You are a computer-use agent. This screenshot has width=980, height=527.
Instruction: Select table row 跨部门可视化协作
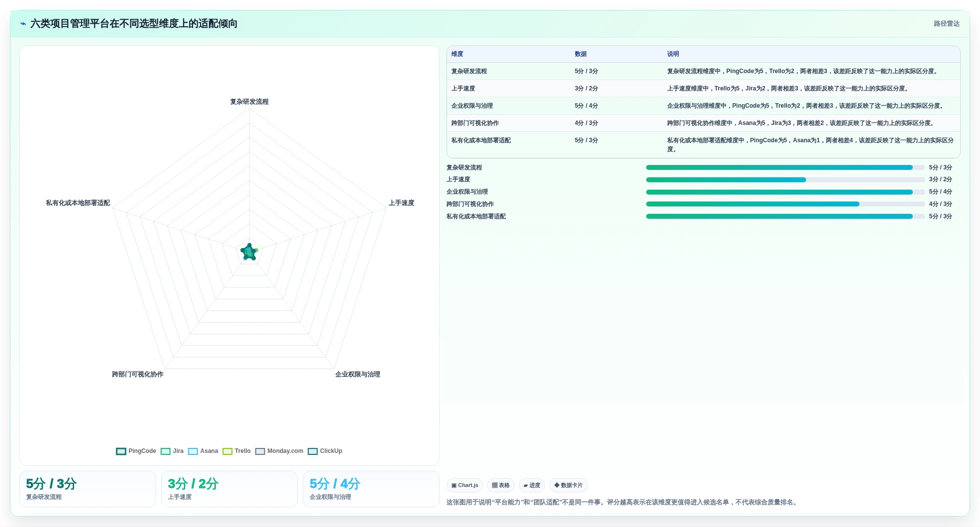pos(703,123)
